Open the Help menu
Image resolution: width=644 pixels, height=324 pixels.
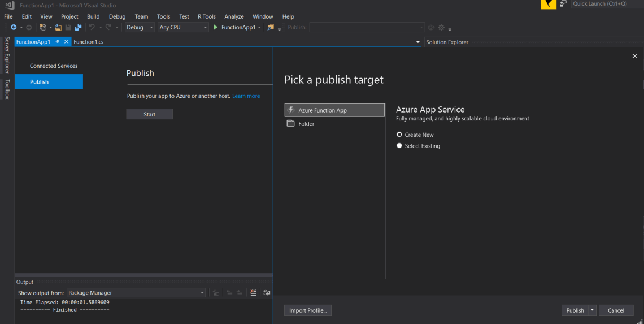click(288, 16)
